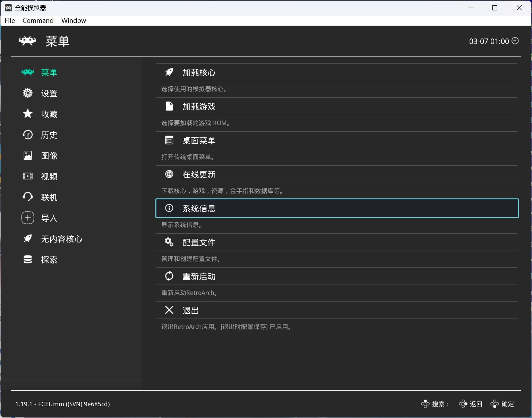Screen dimensions: 532x418
Task: Click the 返回 label in the footer
Action: 476,404
